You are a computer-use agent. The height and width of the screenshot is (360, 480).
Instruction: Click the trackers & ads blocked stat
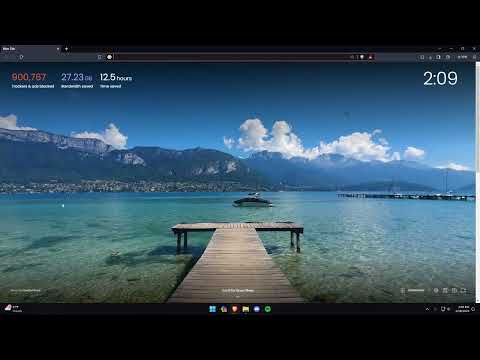(x=33, y=81)
